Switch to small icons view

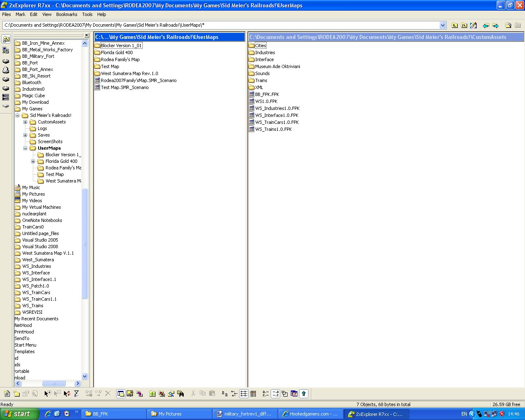tap(234, 394)
